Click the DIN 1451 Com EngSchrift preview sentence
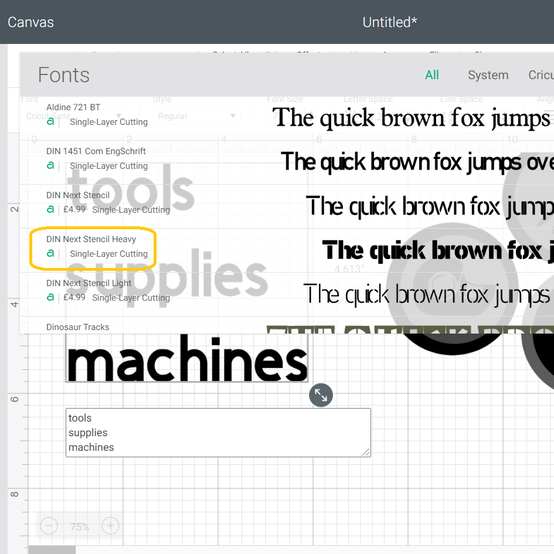 tap(417, 162)
